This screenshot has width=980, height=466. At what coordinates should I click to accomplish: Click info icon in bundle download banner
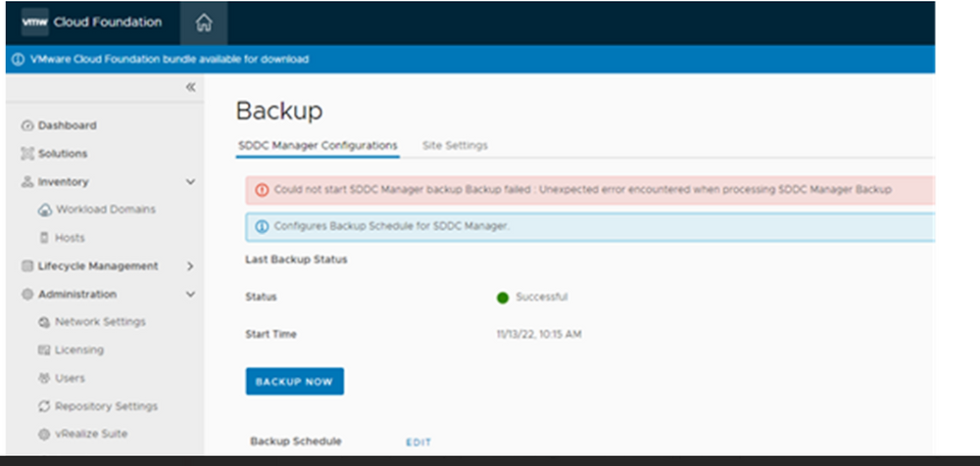click(x=18, y=60)
